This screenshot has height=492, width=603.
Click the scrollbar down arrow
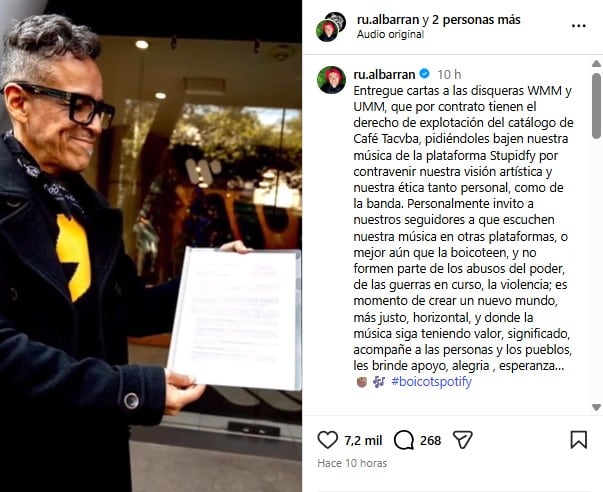(596, 407)
